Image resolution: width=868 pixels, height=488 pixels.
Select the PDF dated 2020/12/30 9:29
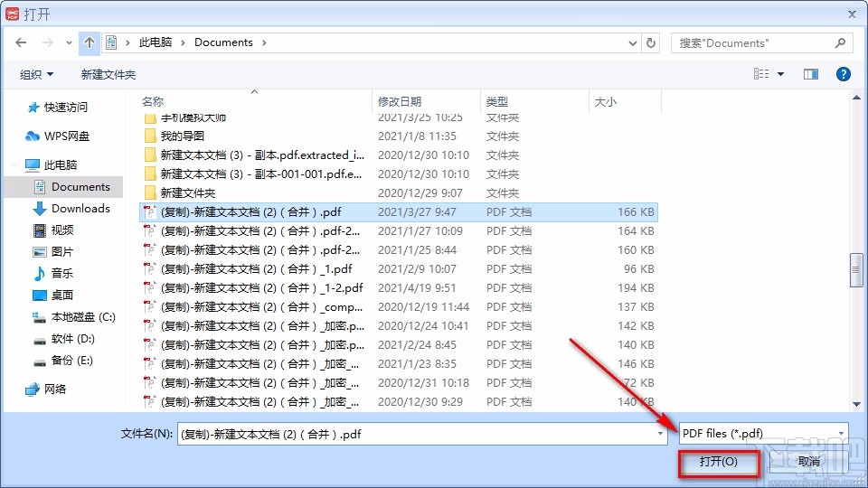399,401
